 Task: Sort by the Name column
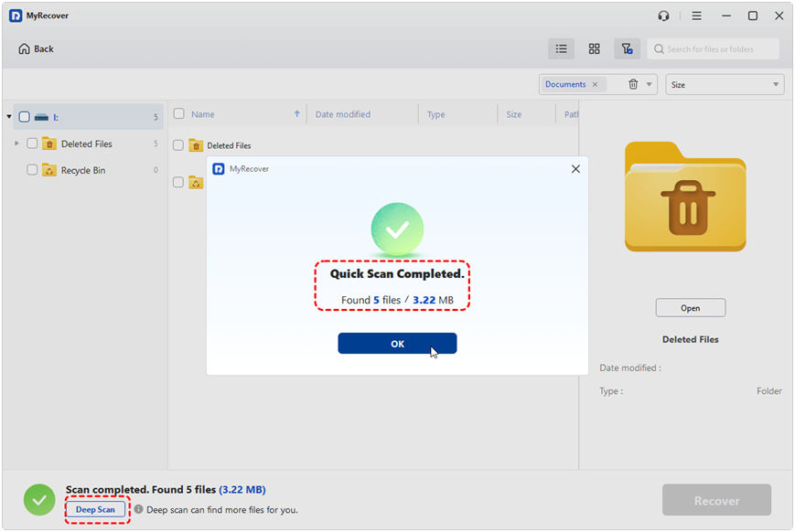[203, 114]
